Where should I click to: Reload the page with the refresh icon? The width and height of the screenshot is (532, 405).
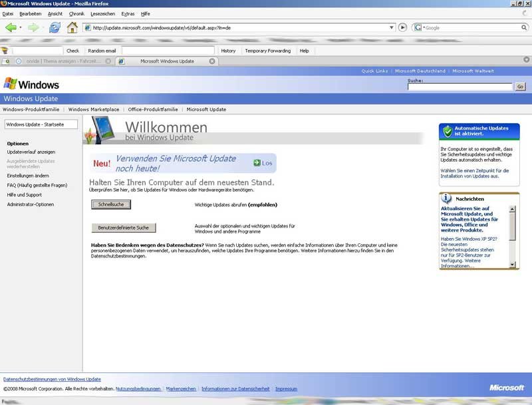coord(55,27)
